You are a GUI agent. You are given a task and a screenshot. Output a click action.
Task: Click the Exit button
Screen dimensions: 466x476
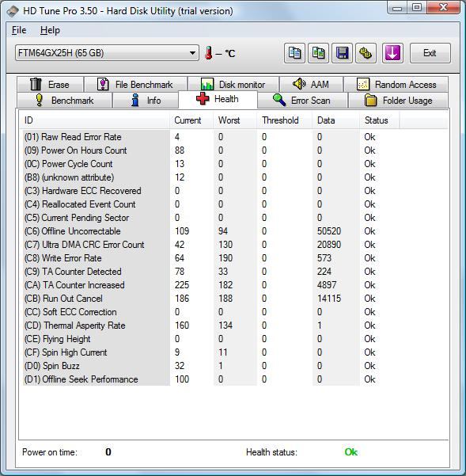pyautogui.click(x=430, y=53)
